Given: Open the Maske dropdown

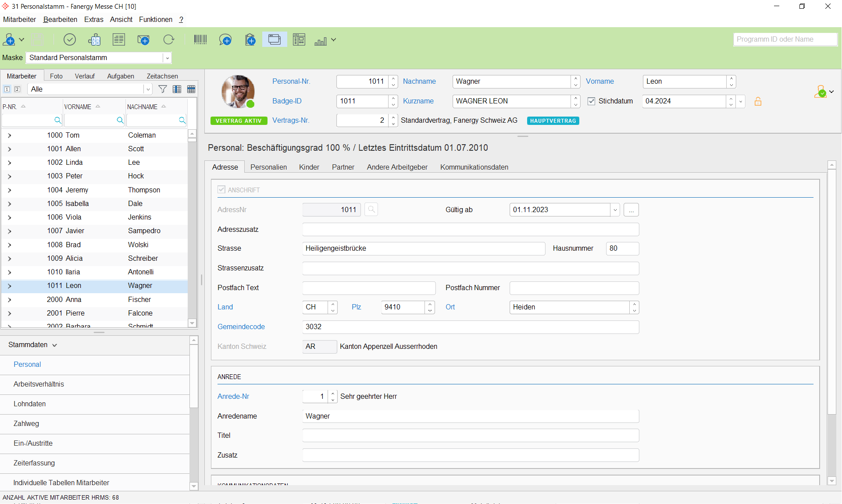Looking at the screenshot, I should point(167,58).
